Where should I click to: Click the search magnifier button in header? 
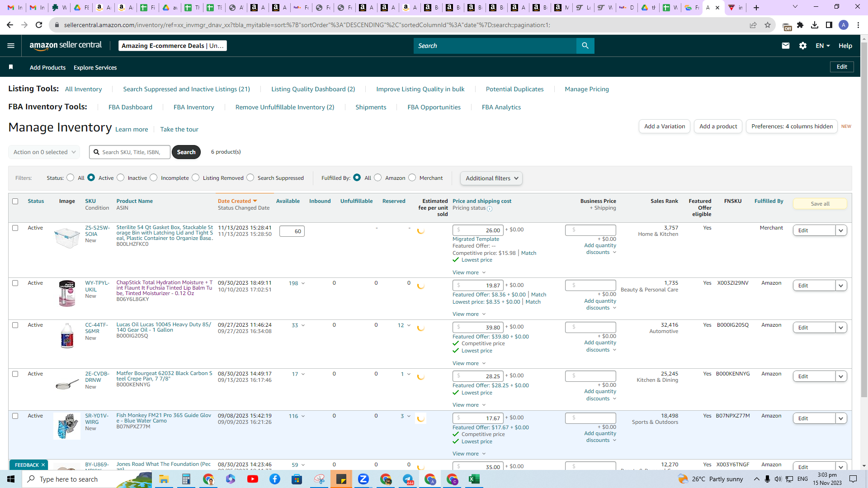(585, 46)
